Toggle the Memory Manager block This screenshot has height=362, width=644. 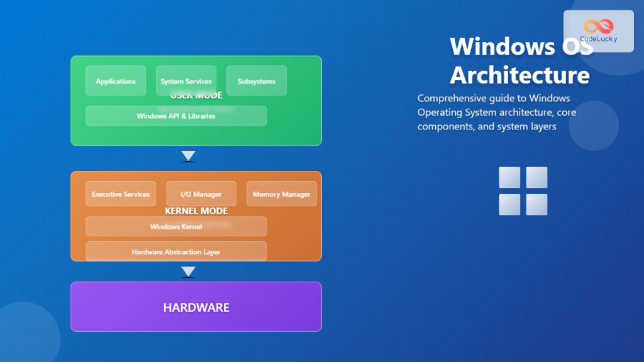[281, 194]
